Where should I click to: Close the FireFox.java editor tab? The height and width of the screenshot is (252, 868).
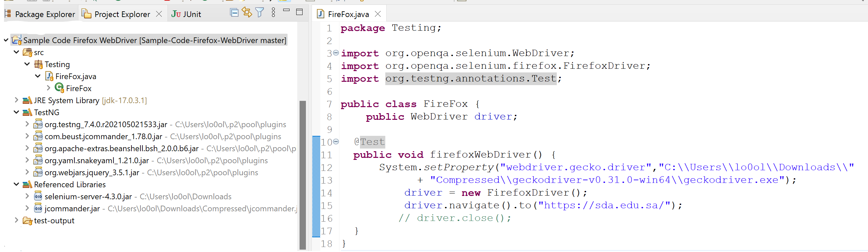coord(378,14)
